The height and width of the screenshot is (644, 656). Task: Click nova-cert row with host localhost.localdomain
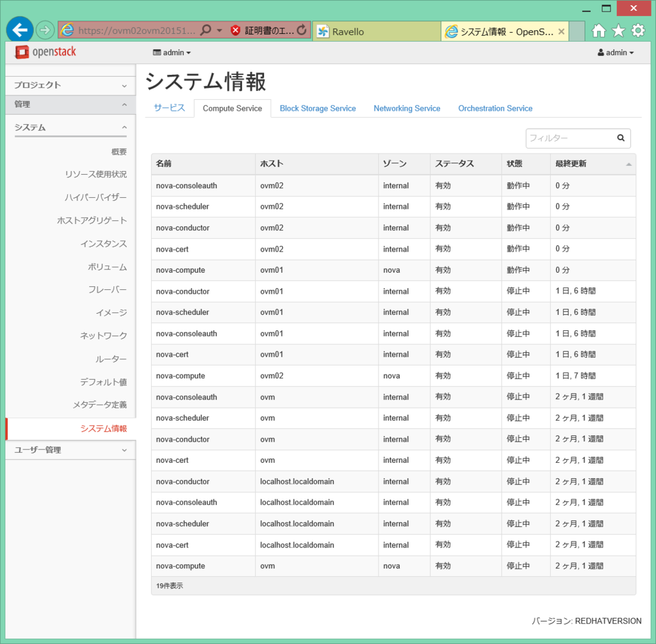[x=393, y=545]
